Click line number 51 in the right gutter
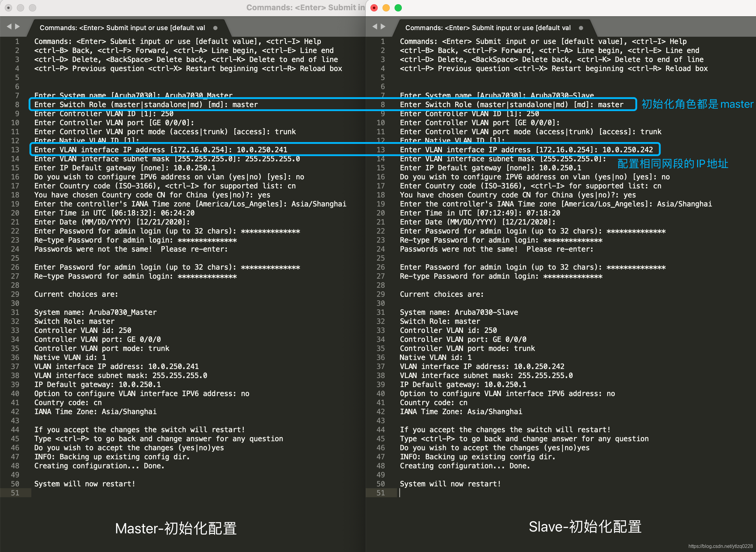 (380, 493)
